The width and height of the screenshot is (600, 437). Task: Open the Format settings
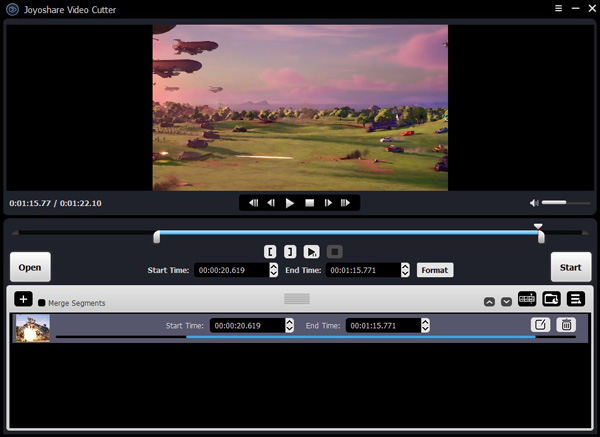point(435,270)
